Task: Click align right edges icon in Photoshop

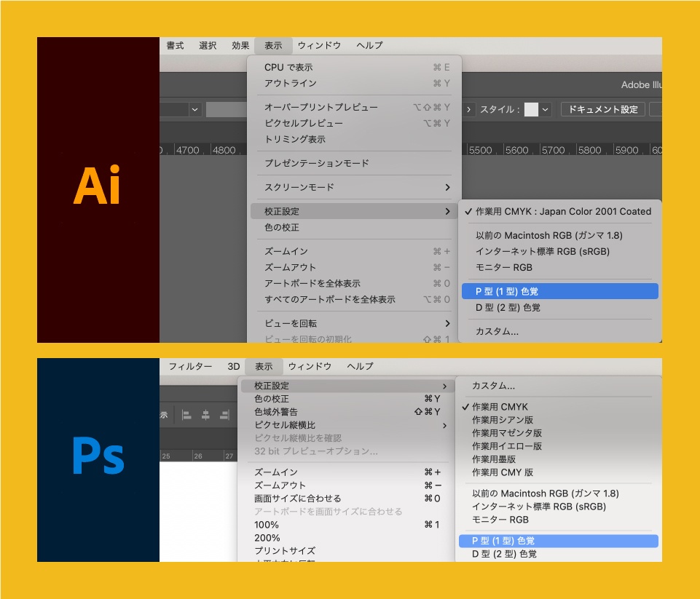Action: tap(224, 416)
